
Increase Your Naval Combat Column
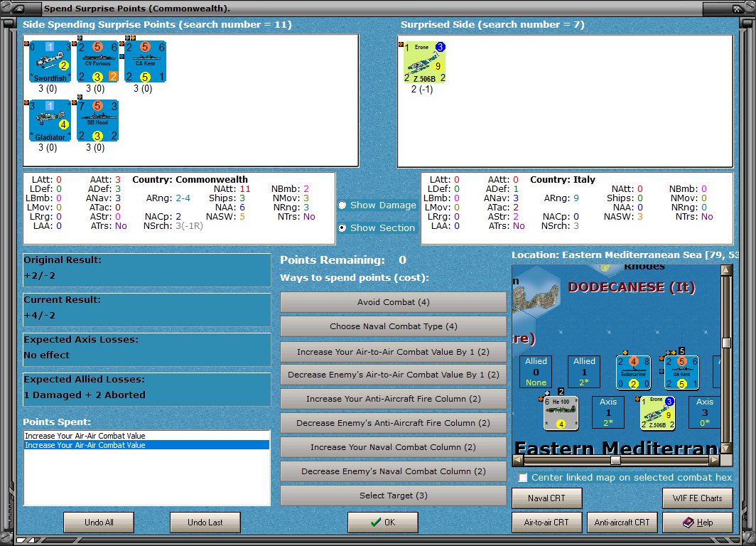coord(394,447)
